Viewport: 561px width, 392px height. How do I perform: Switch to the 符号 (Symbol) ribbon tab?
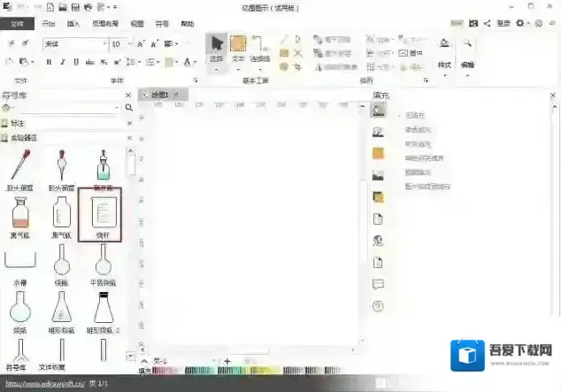point(162,24)
